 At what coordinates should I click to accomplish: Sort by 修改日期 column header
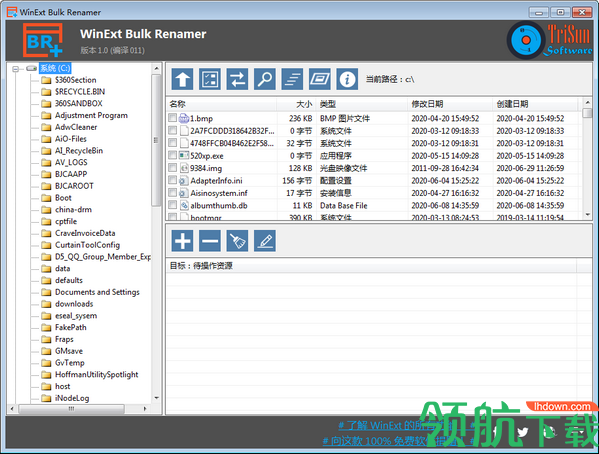pos(450,104)
